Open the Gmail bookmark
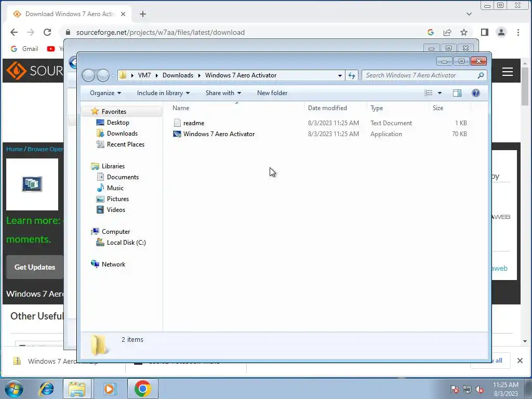The height and width of the screenshot is (399, 532). [x=24, y=49]
